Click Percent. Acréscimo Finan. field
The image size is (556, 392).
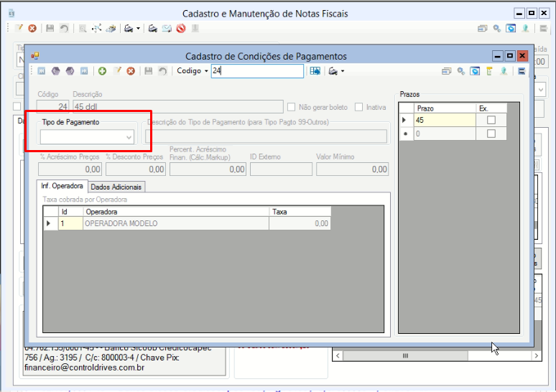point(208,169)
